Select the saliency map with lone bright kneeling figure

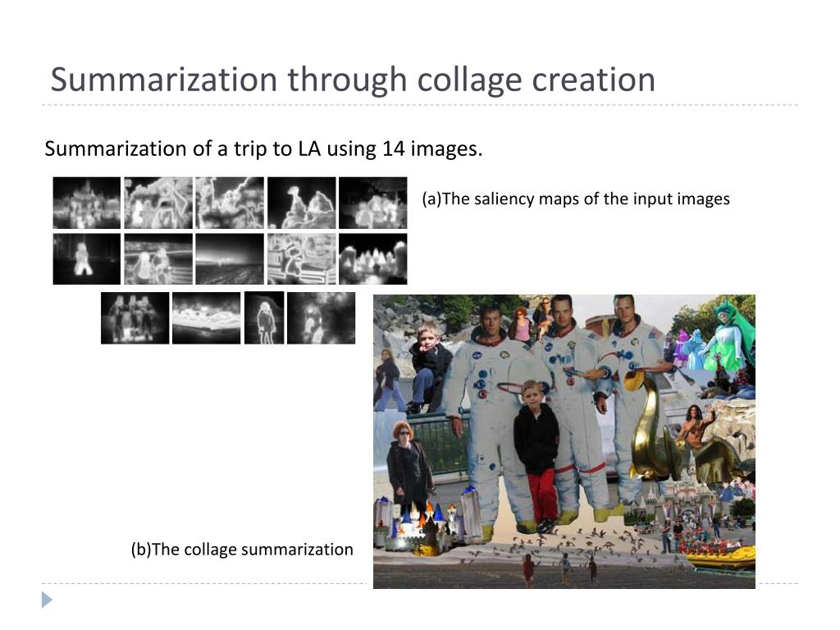[87, 258]
